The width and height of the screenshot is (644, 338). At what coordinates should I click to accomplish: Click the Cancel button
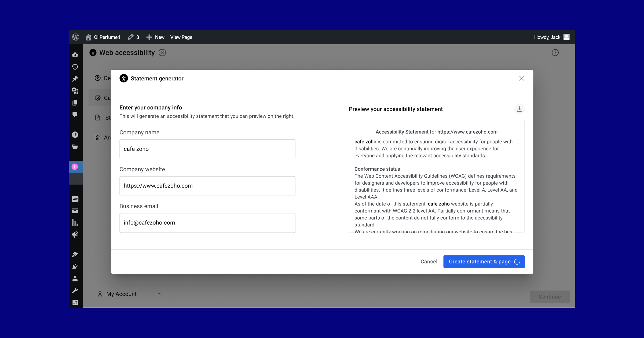click(429, 262)
